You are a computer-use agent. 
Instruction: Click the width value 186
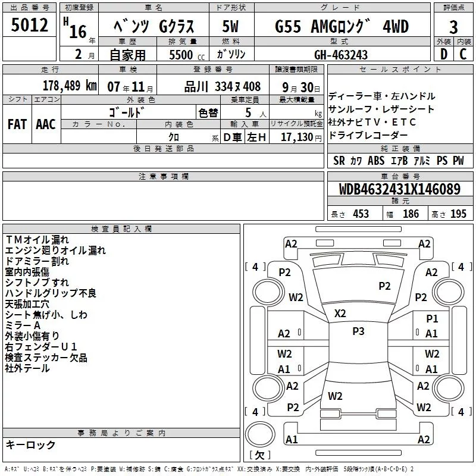click(411, 214)
